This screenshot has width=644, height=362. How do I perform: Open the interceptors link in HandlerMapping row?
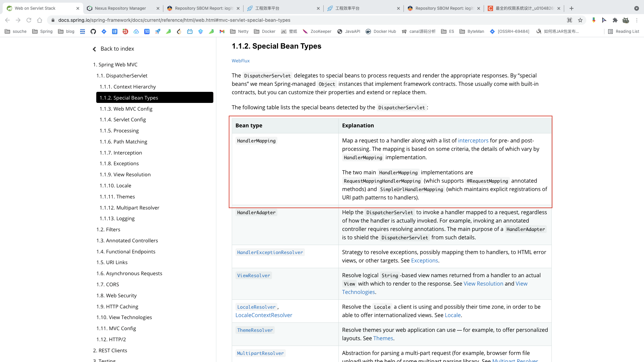tap(473, 140)
